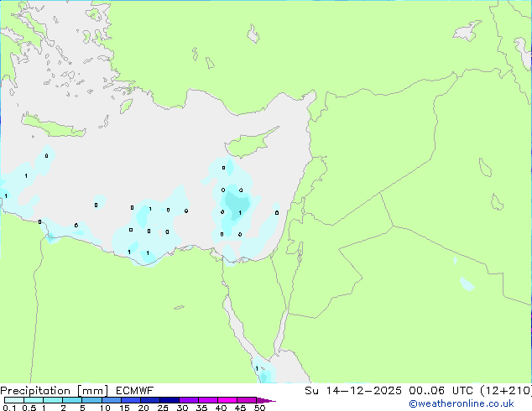532x411 pixels.
Task: Click the 'Precipitation [mm]' title text
Action: point(55,391)
